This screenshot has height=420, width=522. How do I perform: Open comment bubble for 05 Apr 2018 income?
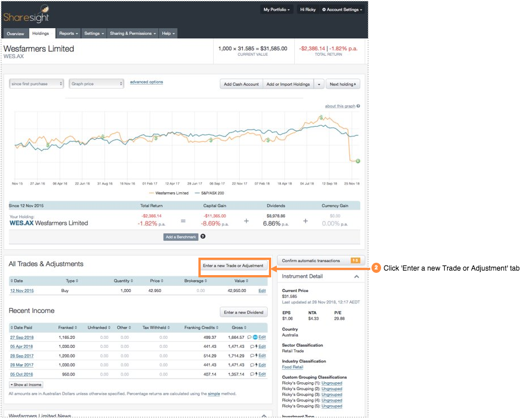pos(252,347)
